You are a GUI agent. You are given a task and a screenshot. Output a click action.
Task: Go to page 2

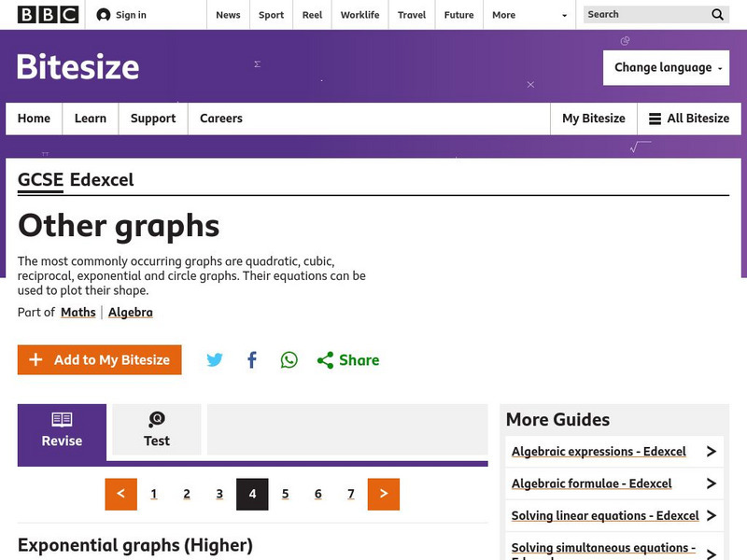pyautogui.click(x=187, y=494)
